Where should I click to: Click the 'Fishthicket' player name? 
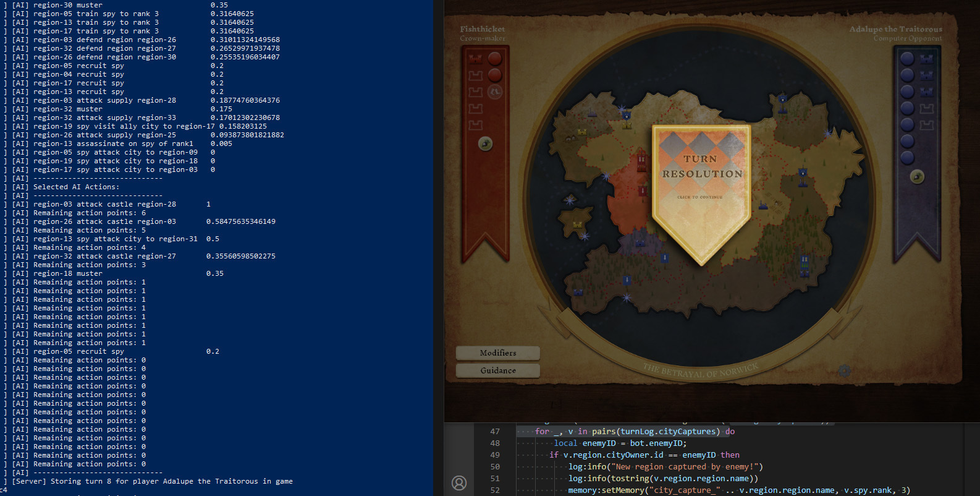coord(482,29)
